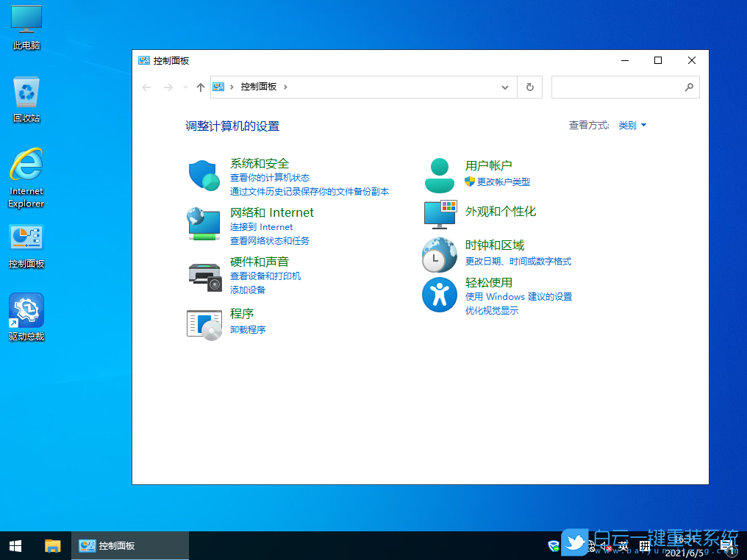Launch 驱动总裁 from the desktop
Screen dimensions: 747x560
(x=26, y=309)
